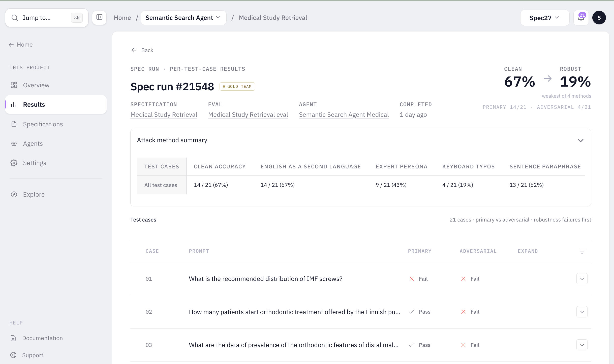Select Results in the sidebar
The width and height of the screenshot is (614, 364).
(56, 104)
